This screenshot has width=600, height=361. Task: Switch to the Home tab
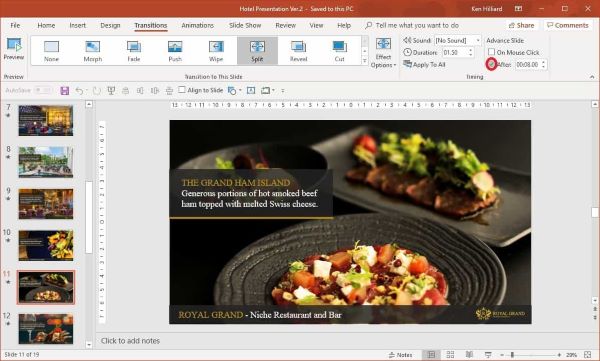pos(46,25)
